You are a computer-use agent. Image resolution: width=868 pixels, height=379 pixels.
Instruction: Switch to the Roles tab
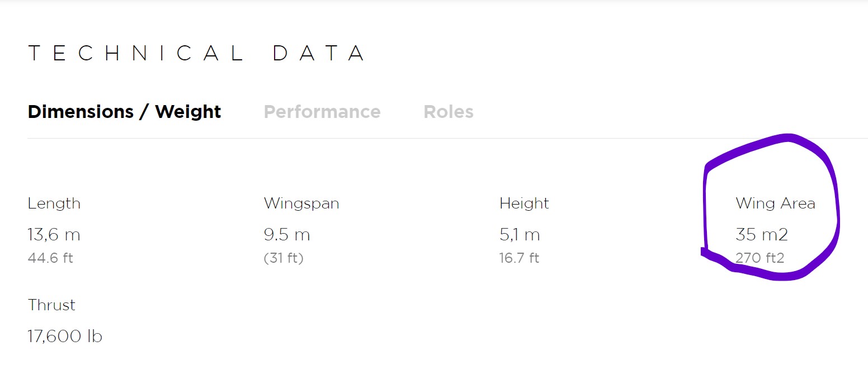(448, 112)
